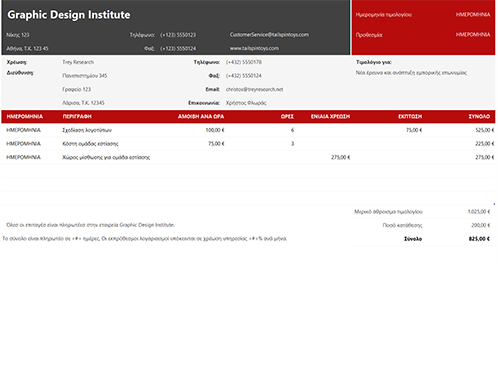Select the 1.025,00 € subtotal value
The width and height of the screenshot is (498, 382).
[x=479, y=212]
